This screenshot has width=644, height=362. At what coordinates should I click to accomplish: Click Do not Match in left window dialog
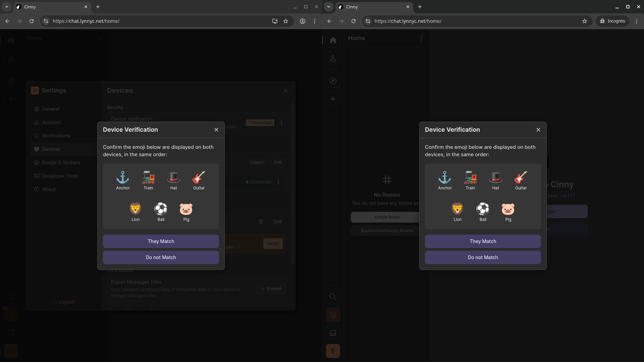[161, 257]
